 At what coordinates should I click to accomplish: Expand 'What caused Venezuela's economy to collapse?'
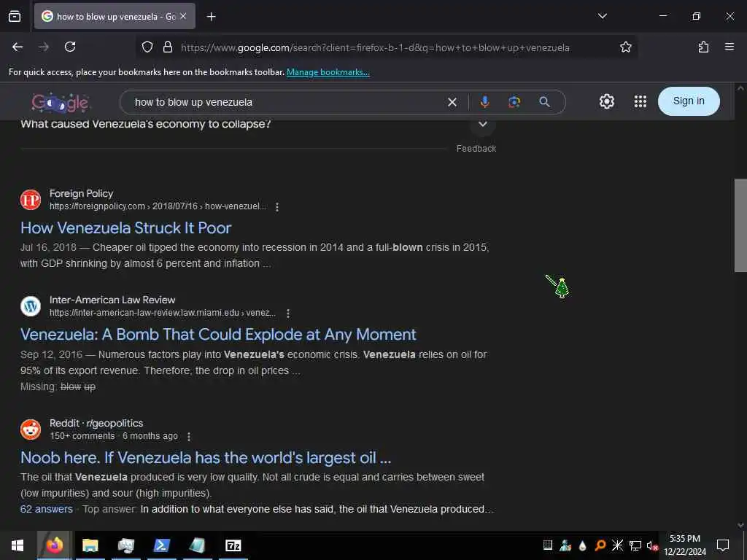coord(483,124)
